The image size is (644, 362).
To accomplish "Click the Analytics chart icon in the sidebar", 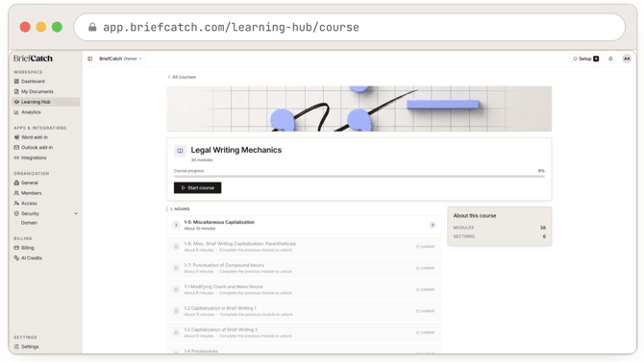I will tap(16, 112).
